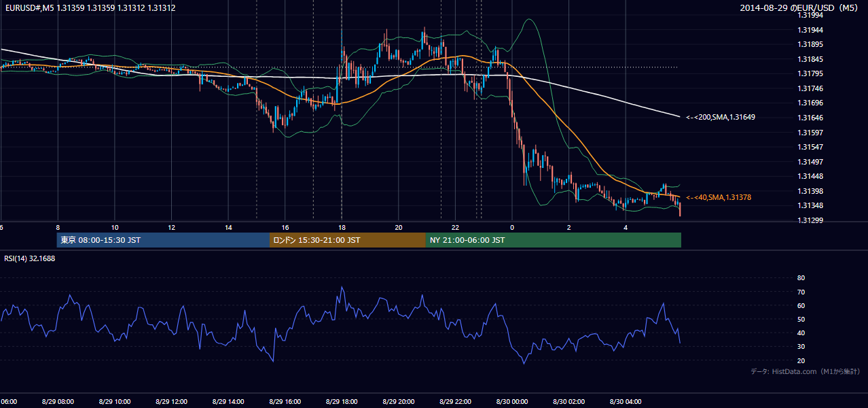Click RSI scale value 40
Viewport: 868px width, 408px height.
[x=801, y=333]
